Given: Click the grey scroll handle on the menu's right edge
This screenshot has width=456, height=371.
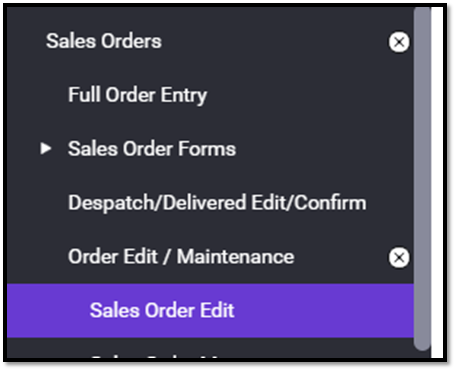Looking at the screenshot, I should tap(422, 179).
